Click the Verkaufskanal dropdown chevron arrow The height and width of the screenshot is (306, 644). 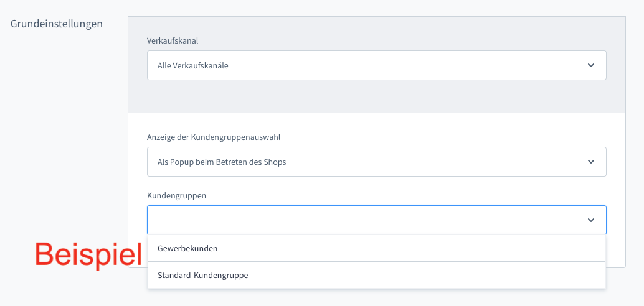pyautogui.click(x=590, y=65)
